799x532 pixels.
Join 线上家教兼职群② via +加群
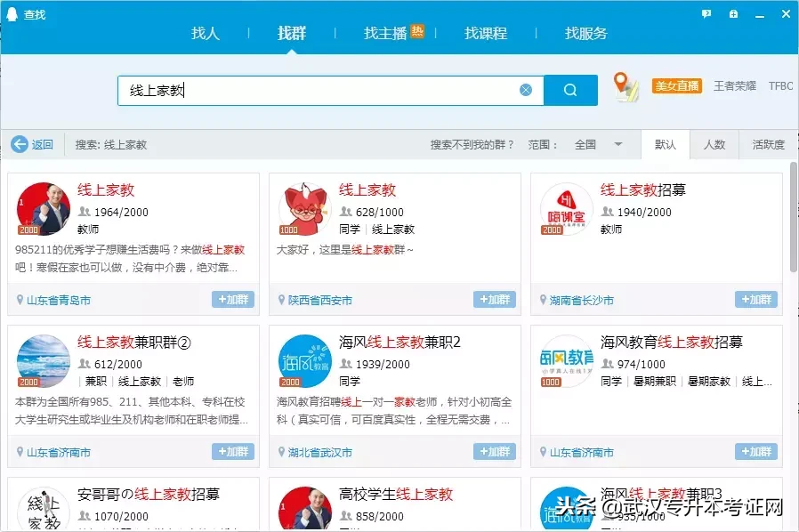[233, 451]
